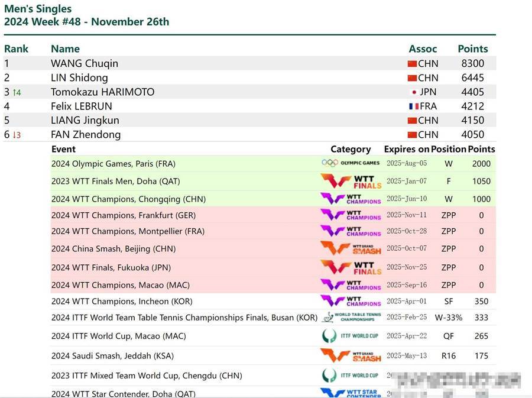532x398 pixels.
Task: Click ITTF World Team Championships Busan event
Action: [x=184, y=318]
